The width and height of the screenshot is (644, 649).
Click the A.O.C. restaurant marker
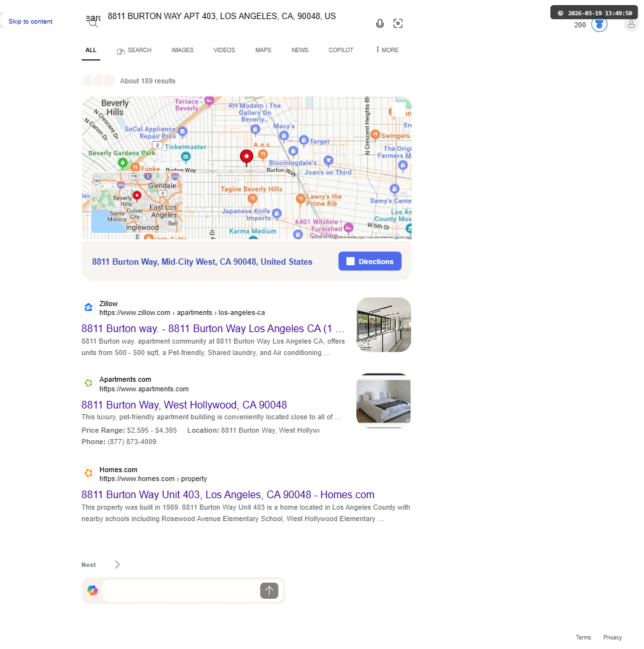[262, 155]
